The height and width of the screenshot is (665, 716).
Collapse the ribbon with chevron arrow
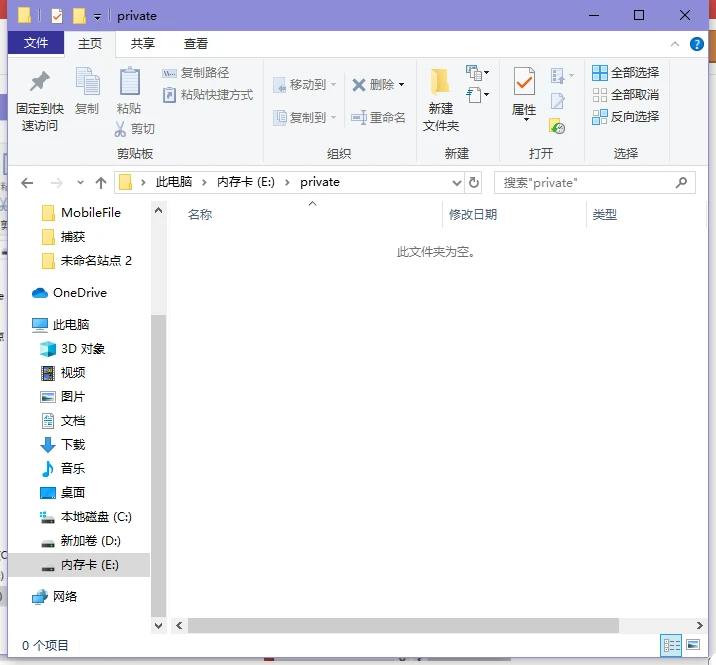point(676,44)
